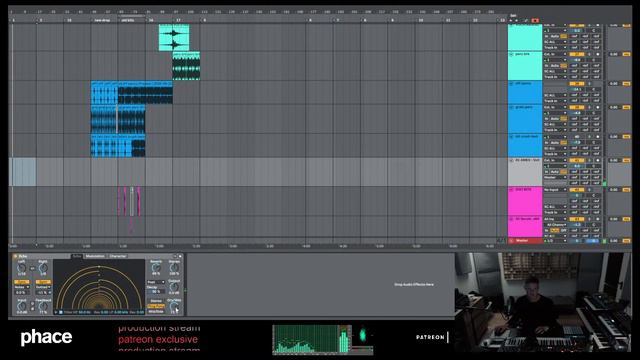Click the draw mode pencil icon under Set

coord(527,20)
